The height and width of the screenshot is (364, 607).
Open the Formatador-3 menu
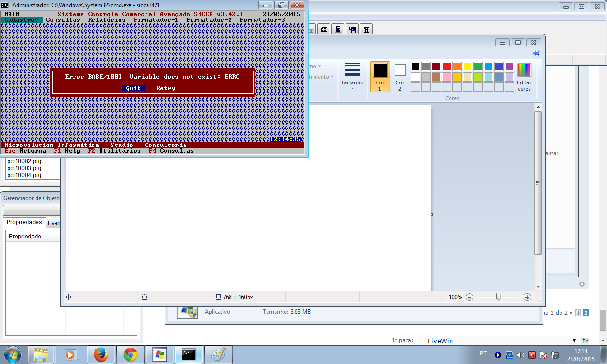click(x=263, y=20)
